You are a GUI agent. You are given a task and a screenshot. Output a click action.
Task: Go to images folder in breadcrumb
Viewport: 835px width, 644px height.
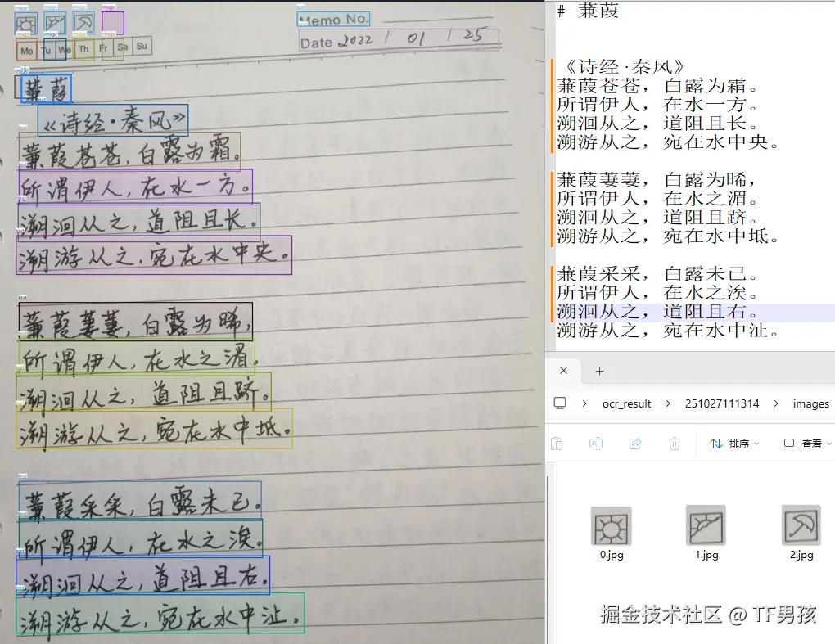(x=811, y=403)
